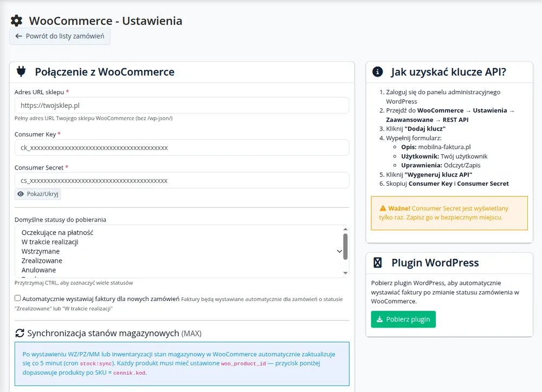
Task: Select status Anulowane in the list
Action: click(x=38, y=270)
